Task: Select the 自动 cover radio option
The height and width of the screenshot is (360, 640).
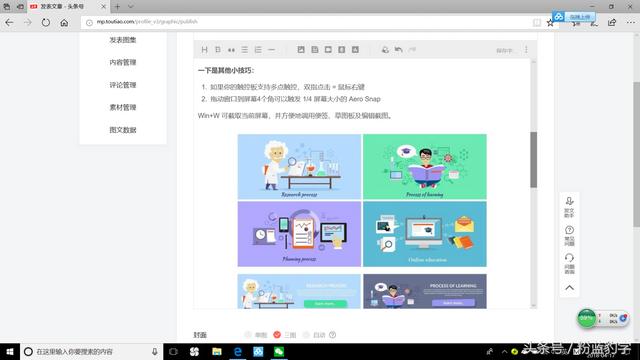Action: click(x=306, y=335)
